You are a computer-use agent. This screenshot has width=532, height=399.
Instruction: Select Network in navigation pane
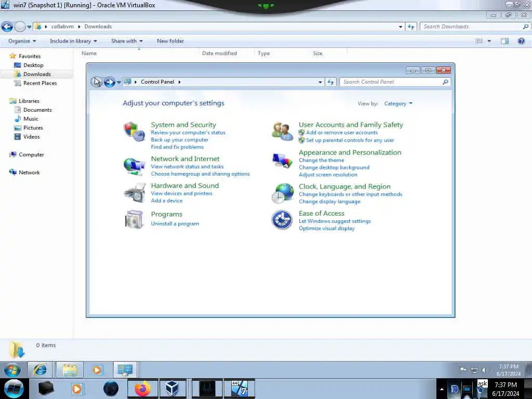pyautogui.click(x=29, y=172)
